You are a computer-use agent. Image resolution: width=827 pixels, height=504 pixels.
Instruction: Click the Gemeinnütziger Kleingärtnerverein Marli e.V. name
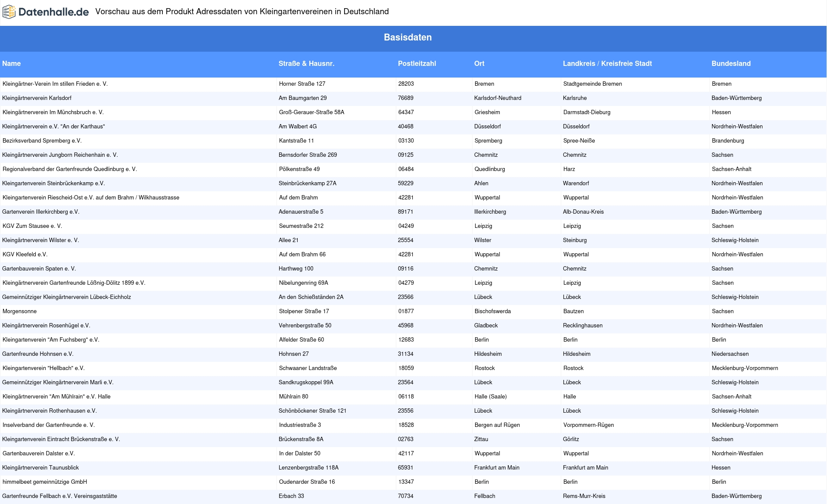coord(58,383)
